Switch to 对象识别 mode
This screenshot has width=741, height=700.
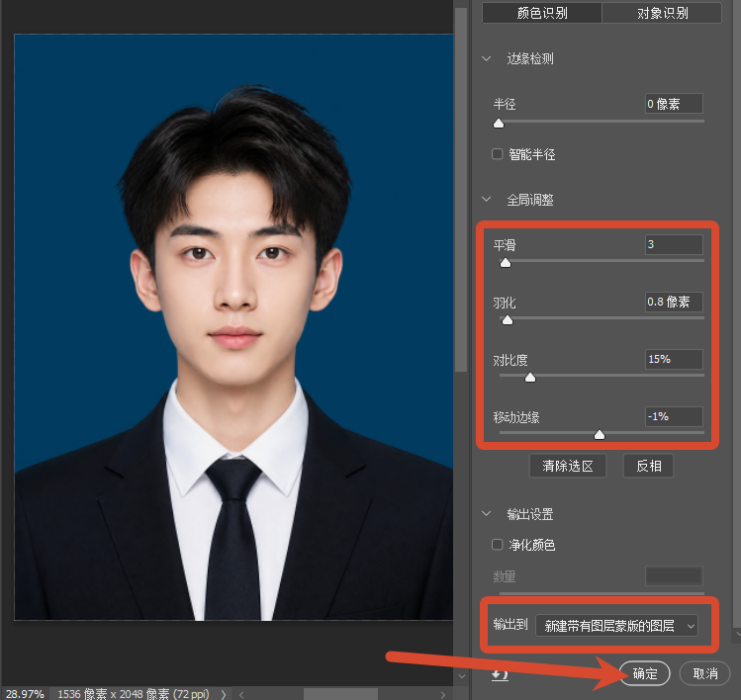[662, 13]
